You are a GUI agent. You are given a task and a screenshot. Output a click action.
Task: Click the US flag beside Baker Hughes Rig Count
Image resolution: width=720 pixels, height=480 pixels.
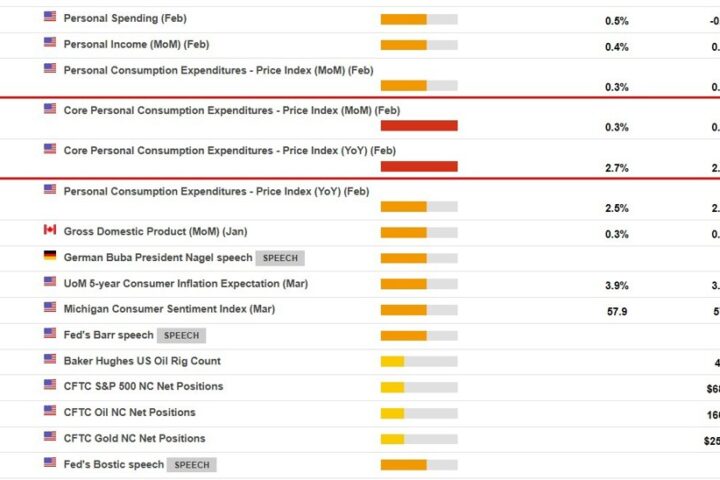pyautogui.click(x=50, y=359)
